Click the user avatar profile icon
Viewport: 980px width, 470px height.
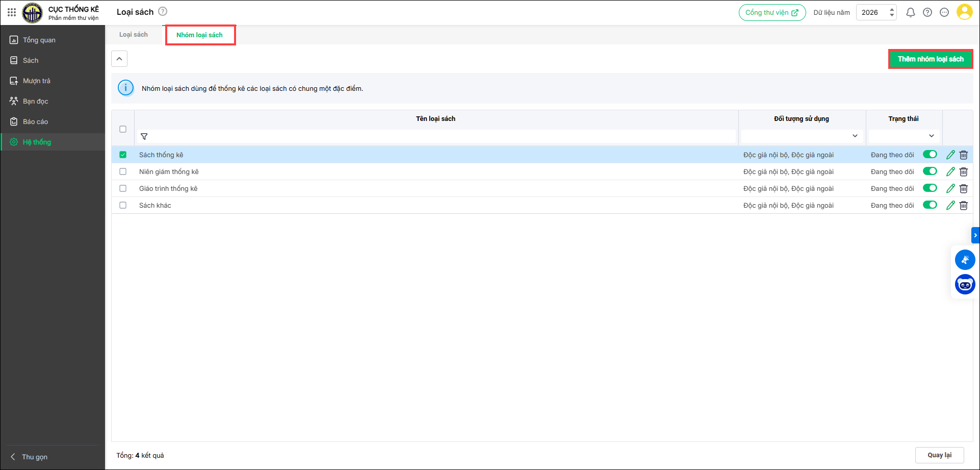tap(964, 12)
